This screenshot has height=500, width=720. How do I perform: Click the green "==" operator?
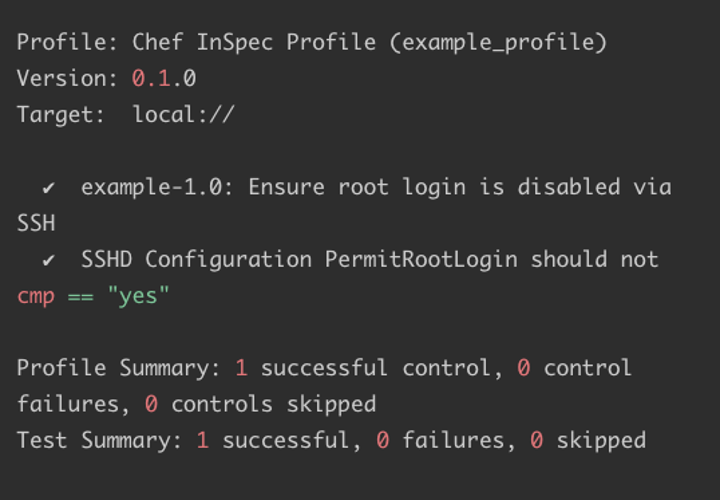pyautogui.click(x=80, y=296)
